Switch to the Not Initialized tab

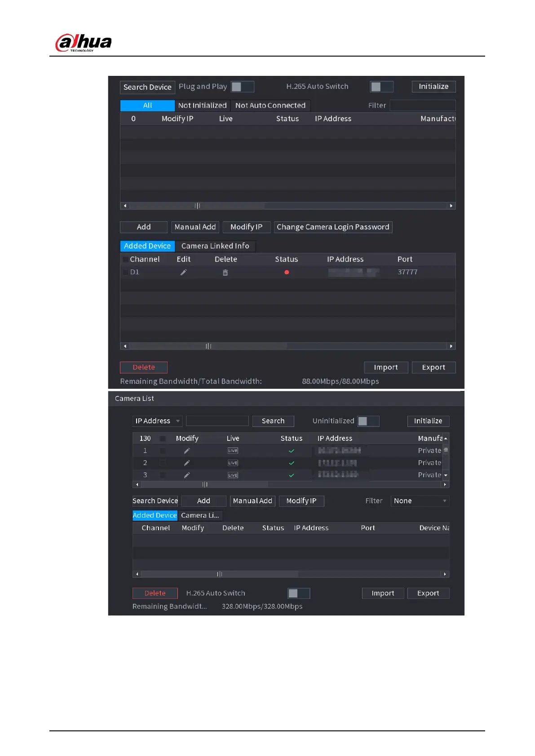[203, 105]
